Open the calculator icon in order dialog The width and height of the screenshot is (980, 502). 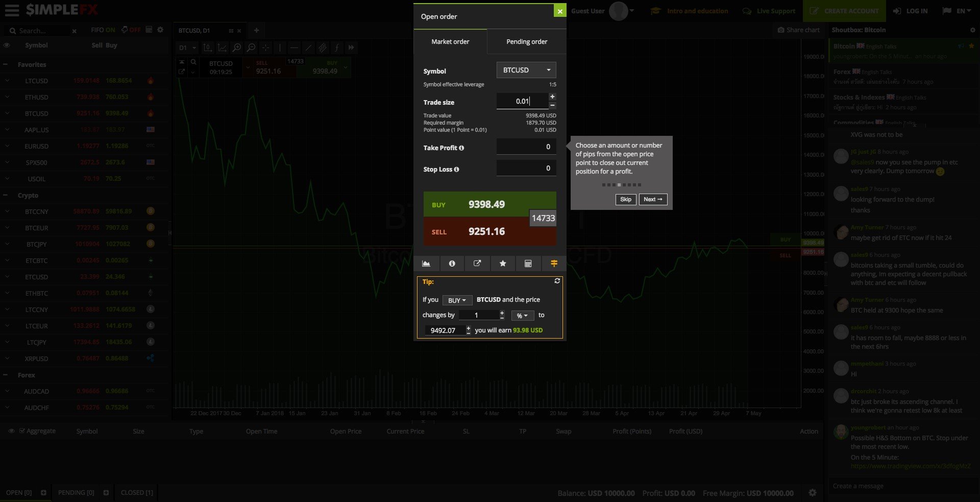pyautogui.click(x=528, y=264)
